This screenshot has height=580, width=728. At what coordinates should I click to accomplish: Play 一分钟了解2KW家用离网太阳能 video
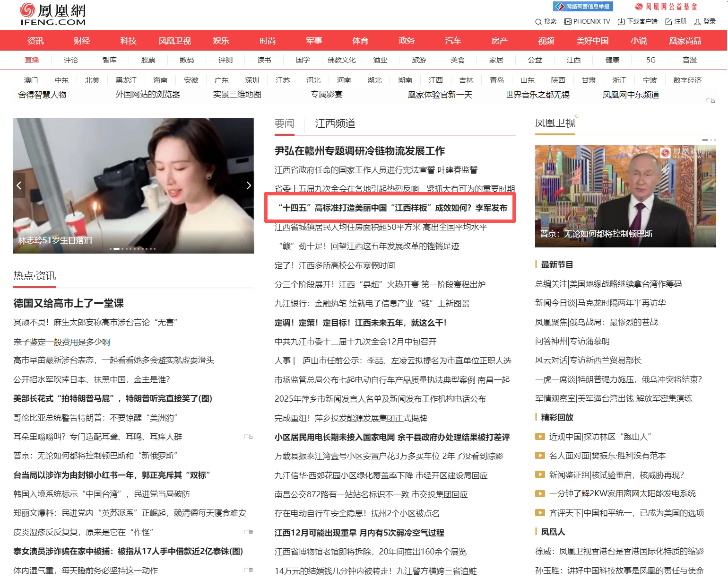[x=540, y=493]
